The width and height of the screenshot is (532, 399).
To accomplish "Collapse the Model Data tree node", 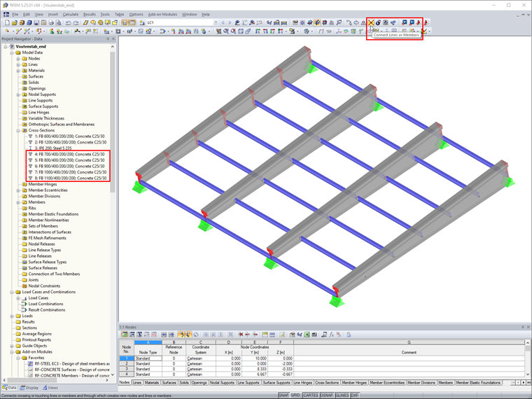I will click(12, 52).
